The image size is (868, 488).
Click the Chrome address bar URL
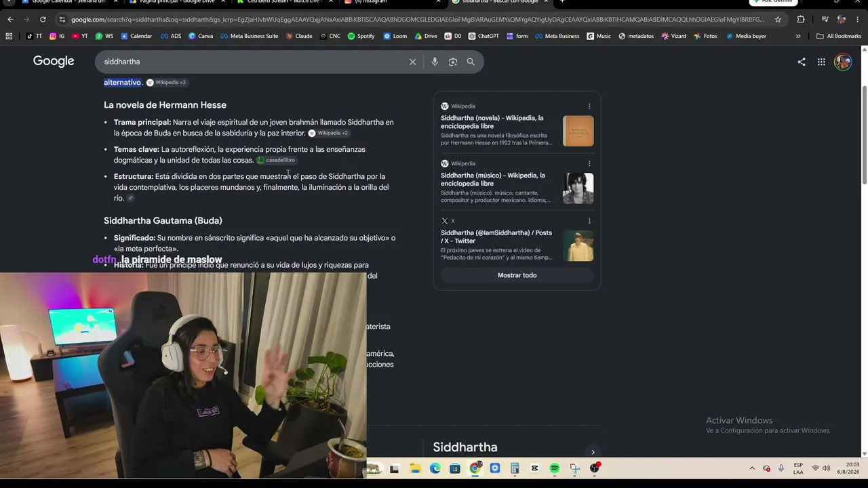[x=417, y=20]
